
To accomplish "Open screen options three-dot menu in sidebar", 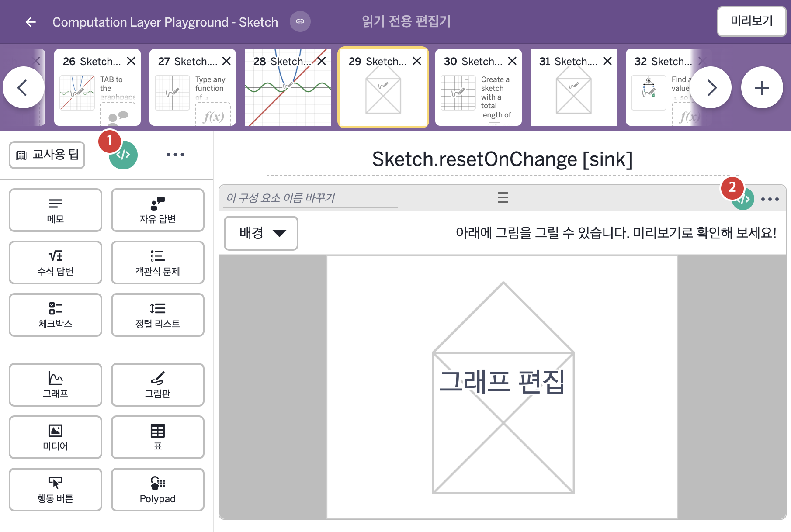I will tap(175, 155).
